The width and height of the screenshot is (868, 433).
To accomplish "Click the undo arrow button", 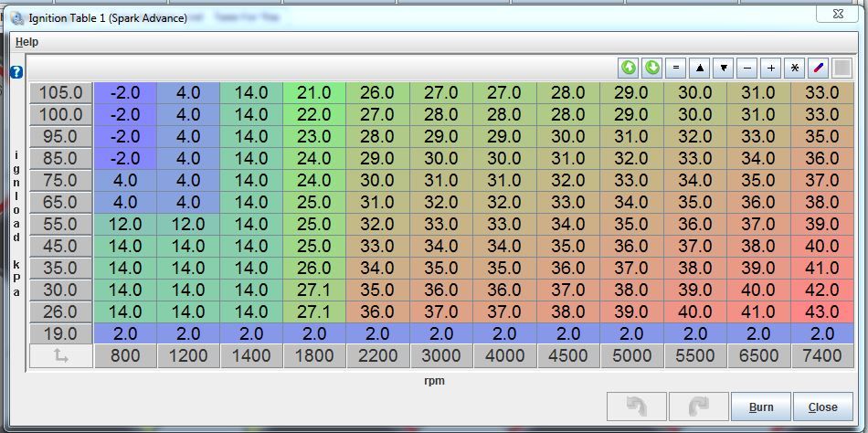I will (x=637, y=407).
